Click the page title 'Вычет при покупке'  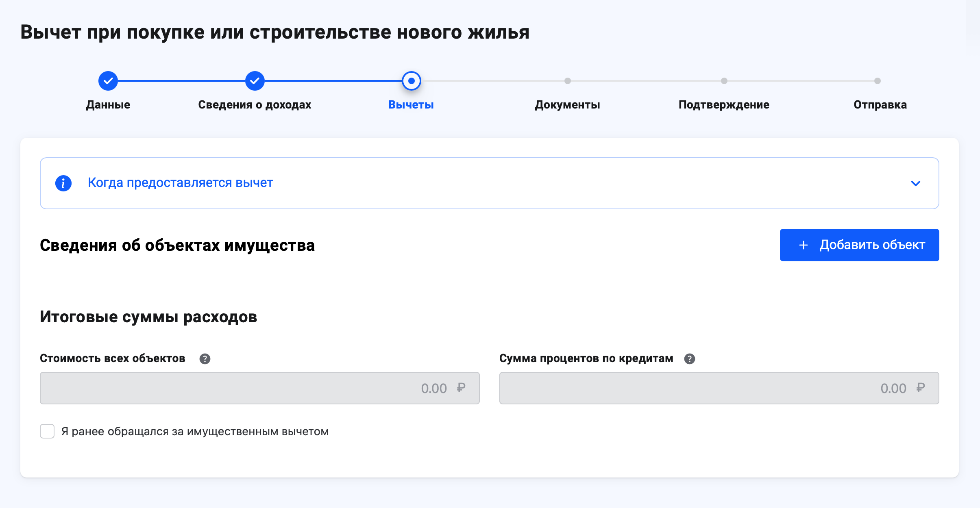[x=275, y=33]
